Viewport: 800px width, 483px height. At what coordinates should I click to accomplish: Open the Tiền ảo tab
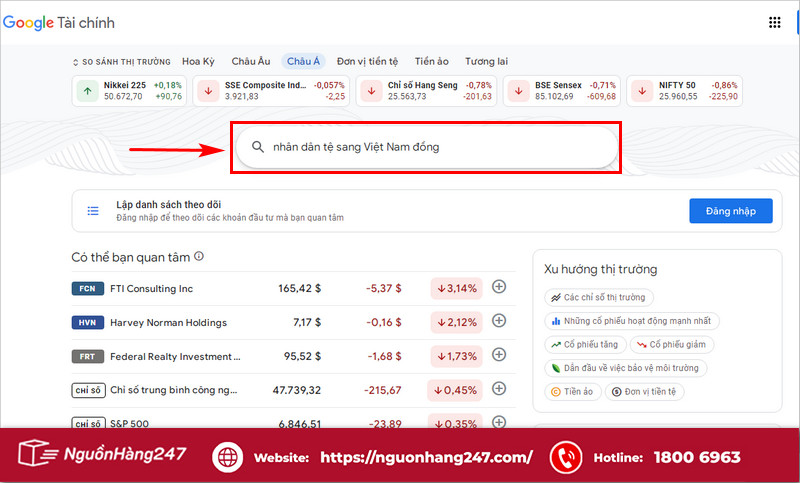(x=430, y=61)
